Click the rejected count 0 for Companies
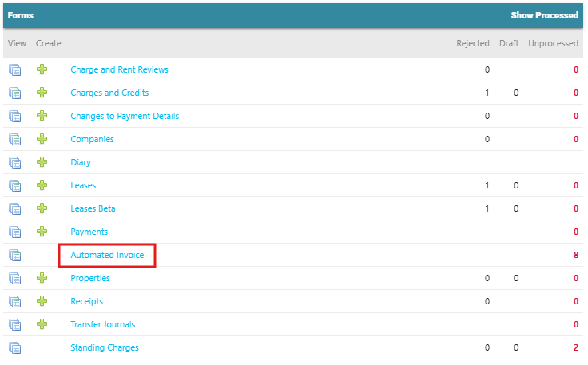Screen dimensions: 588x365 (x=487, y=140)
